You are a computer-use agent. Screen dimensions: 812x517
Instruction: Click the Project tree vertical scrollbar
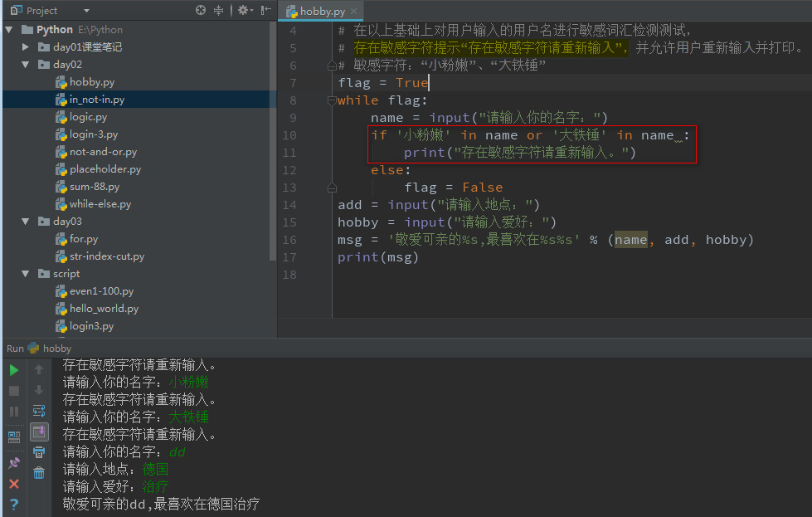(273, 141)
